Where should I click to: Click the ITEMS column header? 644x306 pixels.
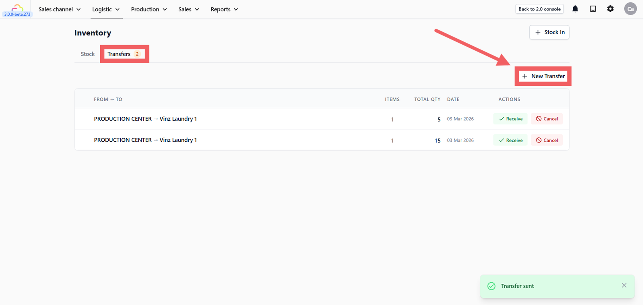(392, 99)
